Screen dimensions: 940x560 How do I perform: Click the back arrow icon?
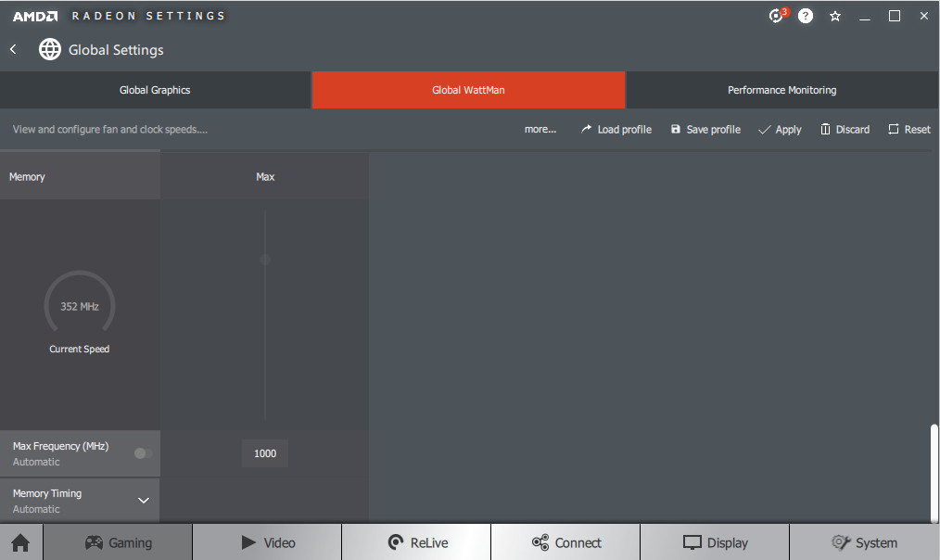[14, 49]
